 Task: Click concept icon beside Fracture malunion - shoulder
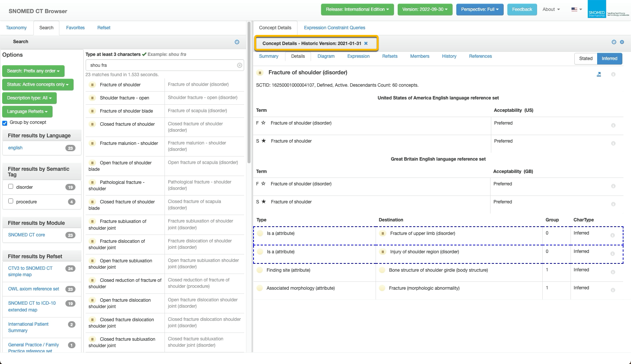pyautogui.click(x=92, y=143)
